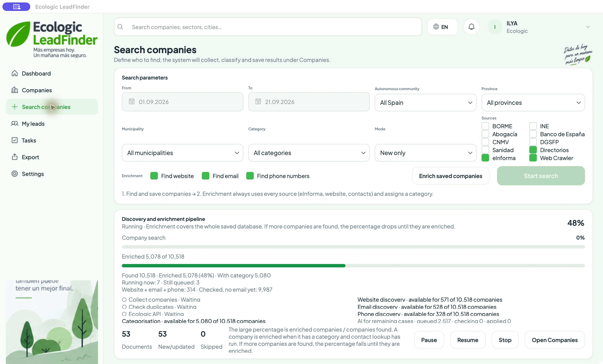Screen dimensions: 603x364
Task: Click the Company search progress bar
Action: pos(353,247)
